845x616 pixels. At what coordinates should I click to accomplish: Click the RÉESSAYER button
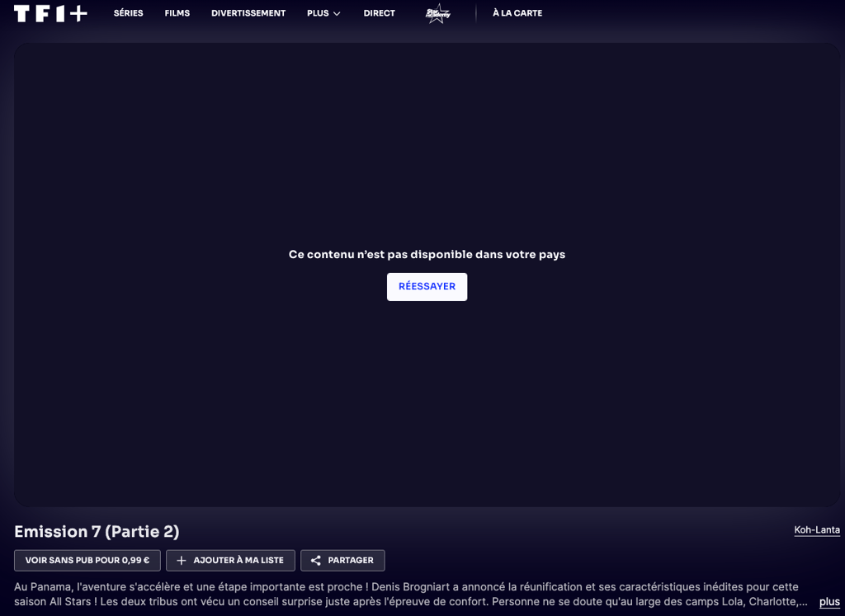pos(427,286)
